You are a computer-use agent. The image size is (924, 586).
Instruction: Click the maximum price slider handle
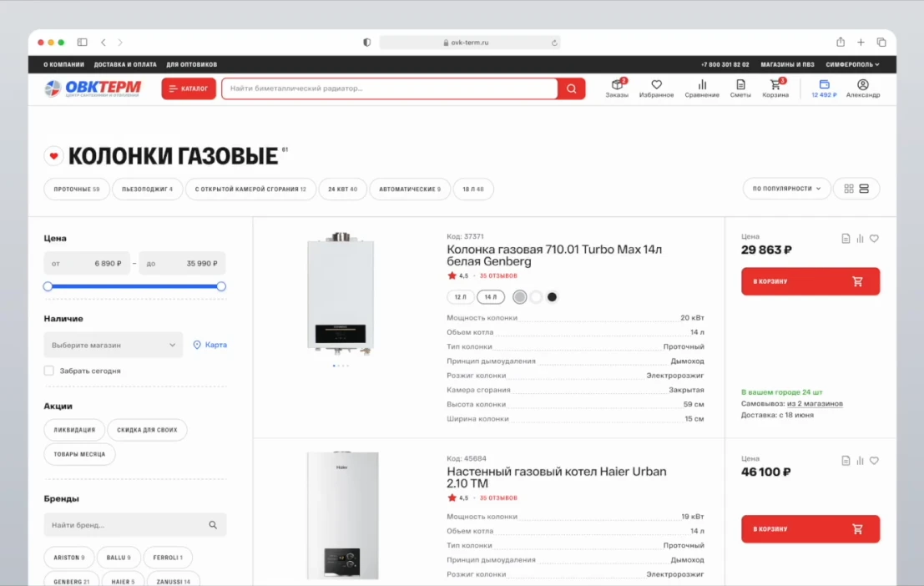pos(221,286)
